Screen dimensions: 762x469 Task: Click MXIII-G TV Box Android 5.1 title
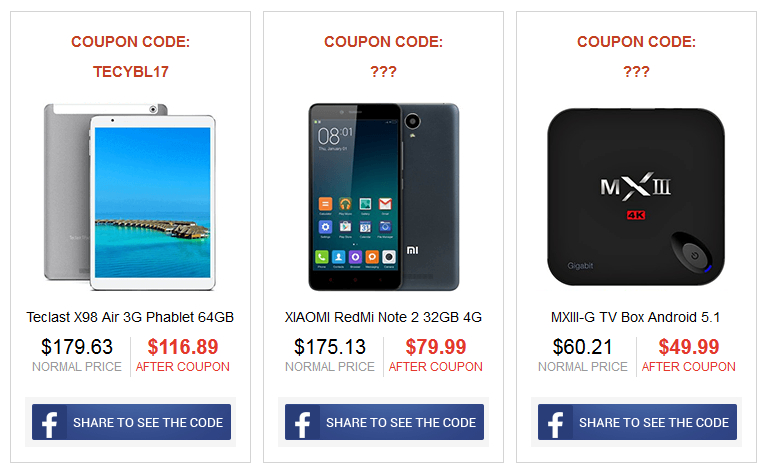(636, 318)
